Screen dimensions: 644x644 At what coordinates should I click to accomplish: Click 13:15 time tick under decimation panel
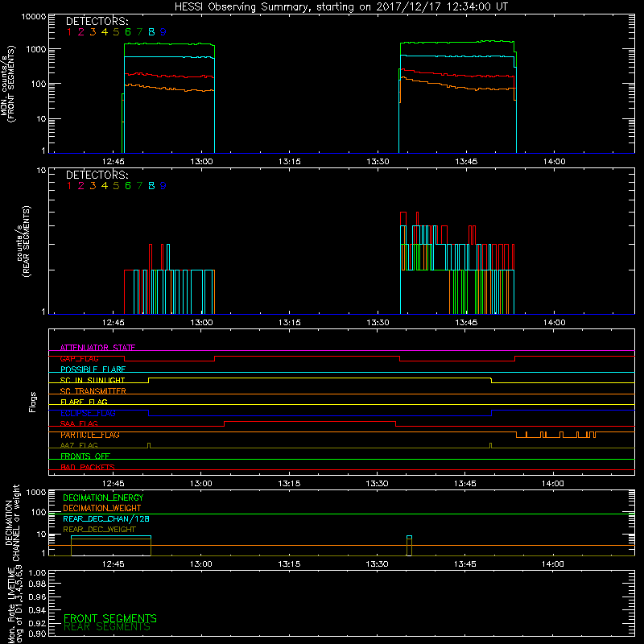(289, 564)
